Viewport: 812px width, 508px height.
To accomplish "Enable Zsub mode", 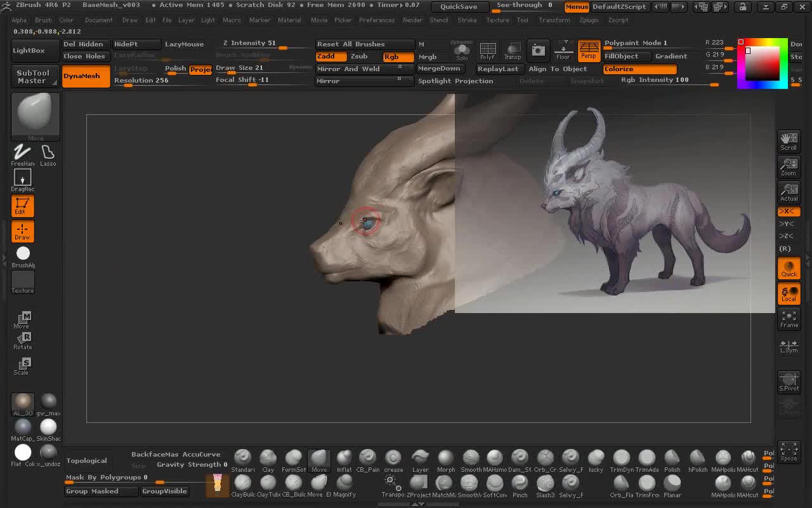I will coord(363,57).
